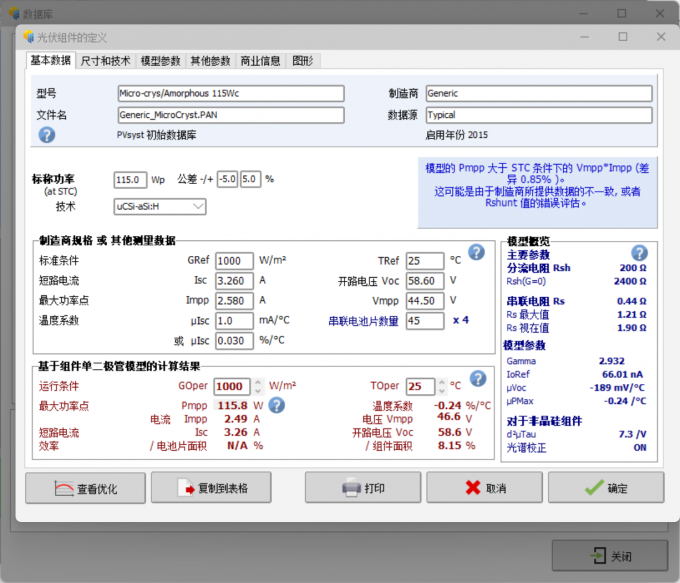Click the 制造商 Generic field
Image resolution: width=680 pixels, height=583 pixels.
539,93
